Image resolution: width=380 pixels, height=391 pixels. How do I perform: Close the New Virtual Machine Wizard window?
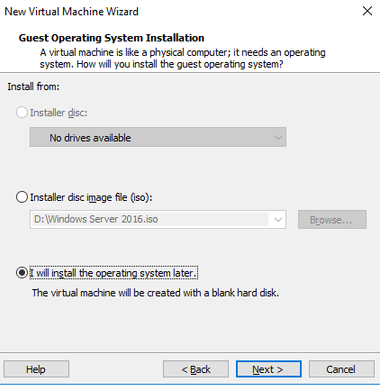tap(367, 11)
